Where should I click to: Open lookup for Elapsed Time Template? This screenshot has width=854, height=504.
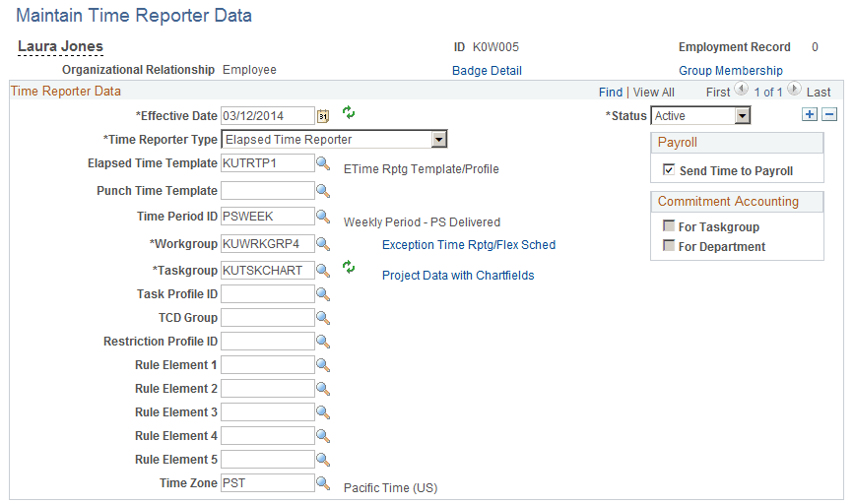click(323, 163)
